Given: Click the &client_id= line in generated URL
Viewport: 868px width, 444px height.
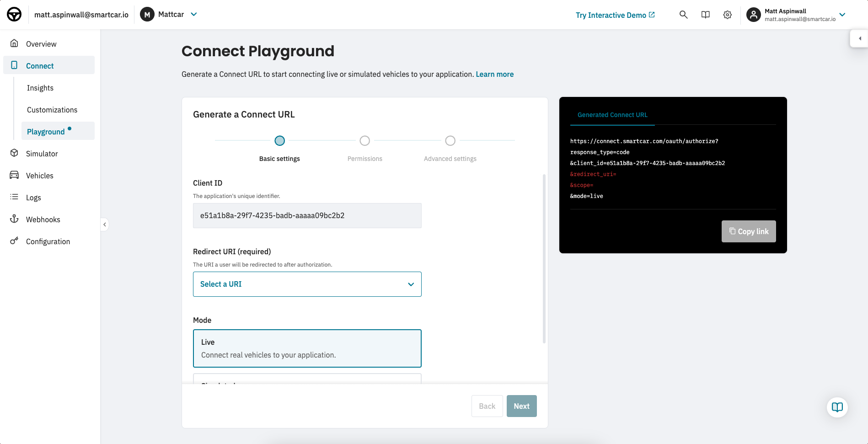Looking at the screenshot, I should click(x=648, y=163).
